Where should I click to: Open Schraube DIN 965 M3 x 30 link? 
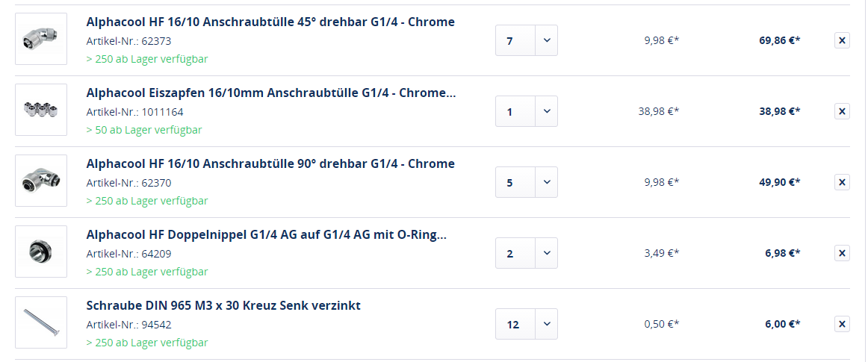click(223, 305)
